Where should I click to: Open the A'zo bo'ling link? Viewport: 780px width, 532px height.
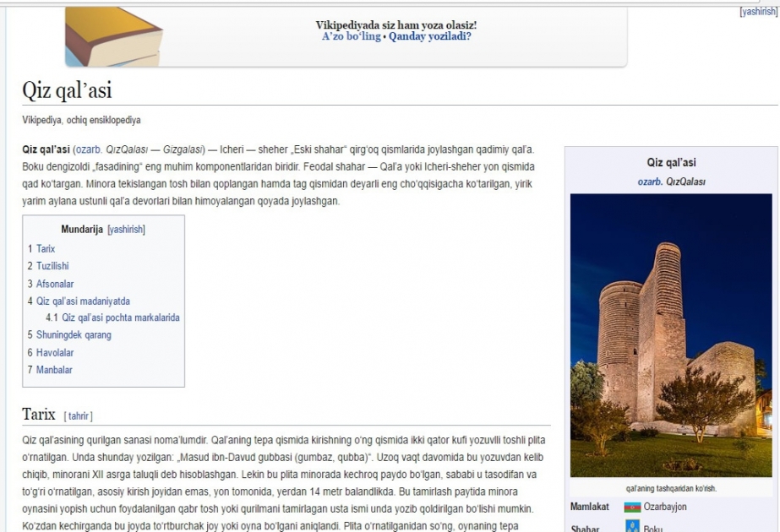tap(352, 36)
